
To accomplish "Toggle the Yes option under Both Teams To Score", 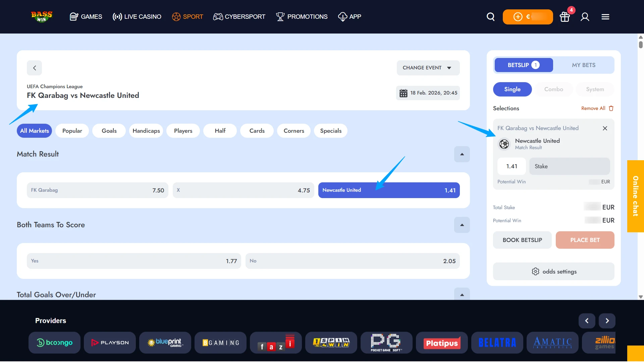I will (133, 261).
